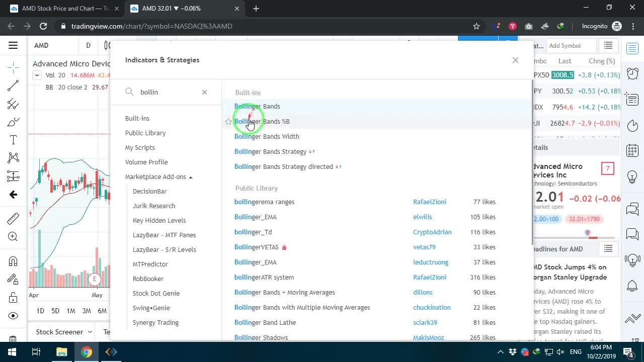Add the BollingerVETAS locked script
The width and height of the screenshot is (644, 362).
(257, 247)
